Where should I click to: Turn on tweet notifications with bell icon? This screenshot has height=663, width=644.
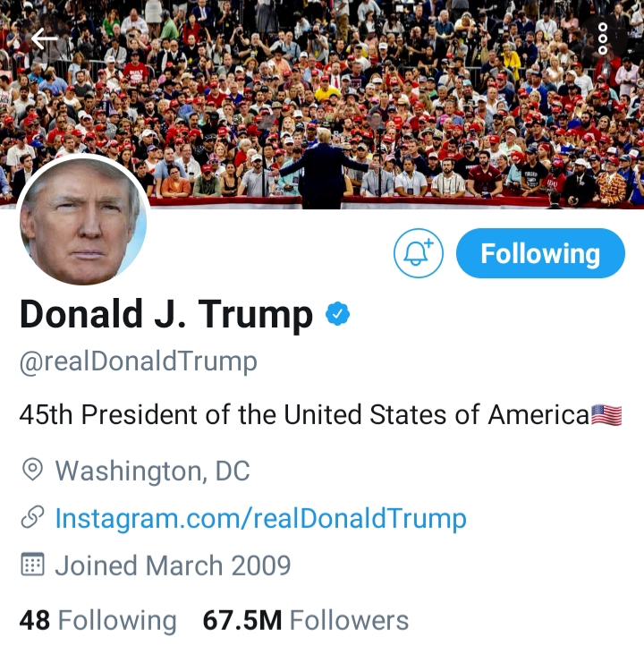coord(419,253)
